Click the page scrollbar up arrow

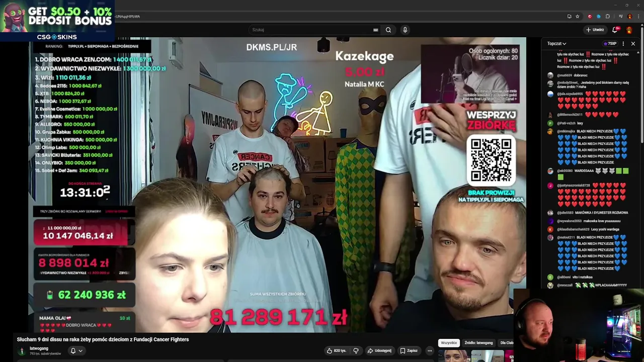(641, 25)
